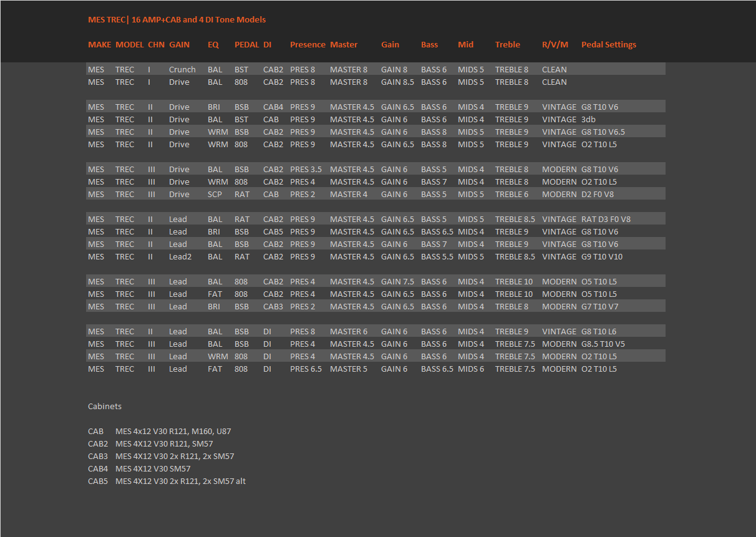Image resolution: width=756 pixels, height=537 pixels.
Task: Select the row with CAB4 DI
Action: (376, 107)
